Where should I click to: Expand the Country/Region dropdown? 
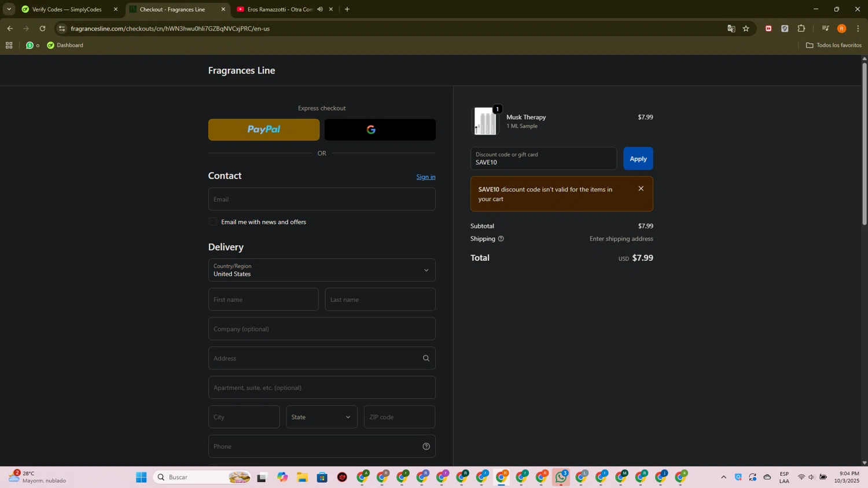tap(322, 270)
